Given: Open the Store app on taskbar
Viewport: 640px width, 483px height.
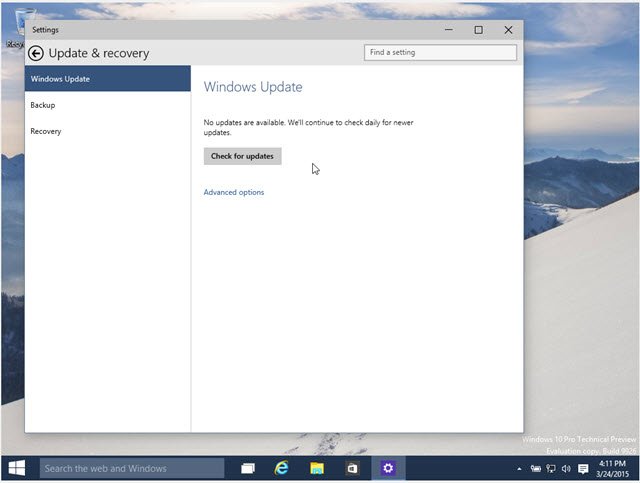Looking at the screenshot, I should click(x=352, y=468).
